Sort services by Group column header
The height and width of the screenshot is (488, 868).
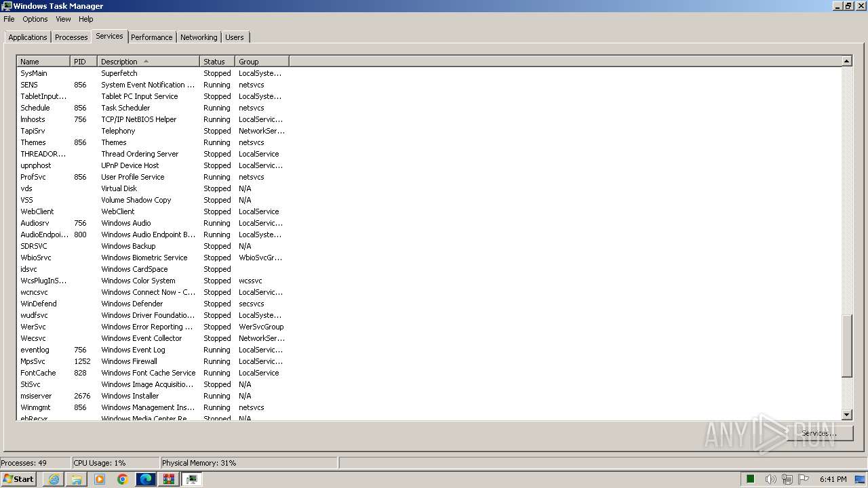click(262, 62)
